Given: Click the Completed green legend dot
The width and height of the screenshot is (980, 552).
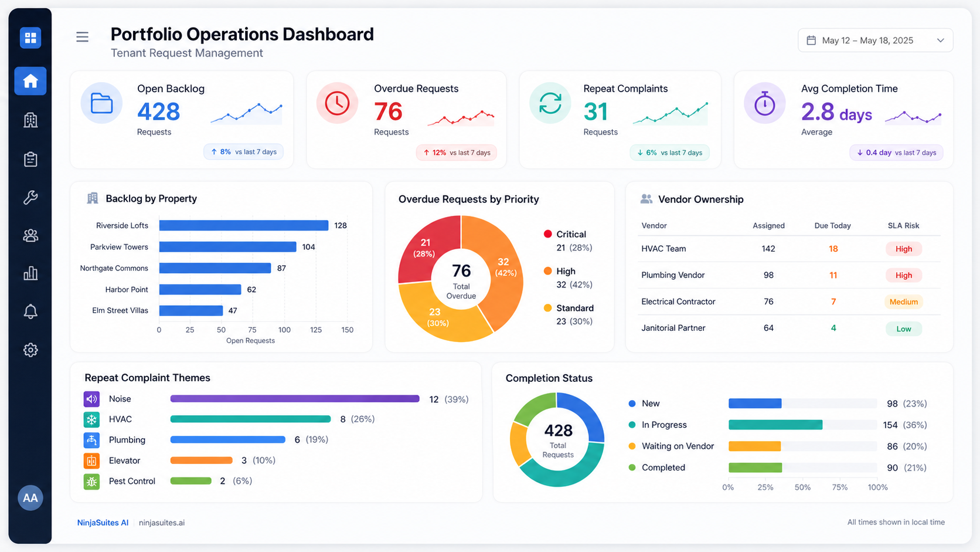Looking at the screenshot, I should click(x=632, y=468).
